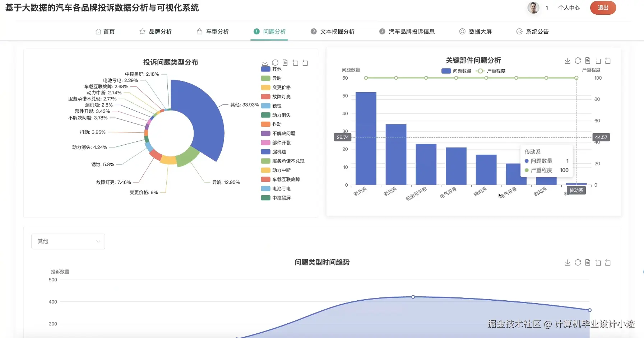Click the 退出 logout button

[x=603, y=8]
